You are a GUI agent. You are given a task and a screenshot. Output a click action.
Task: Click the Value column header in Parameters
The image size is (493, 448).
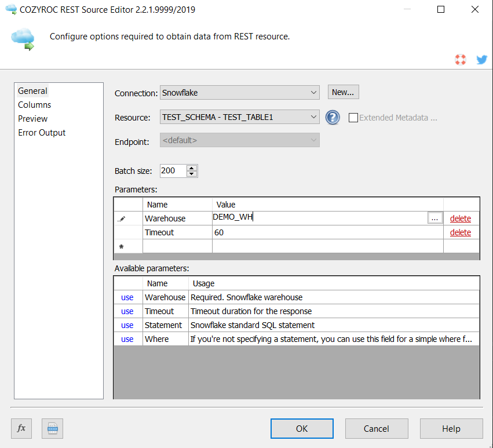328,205
